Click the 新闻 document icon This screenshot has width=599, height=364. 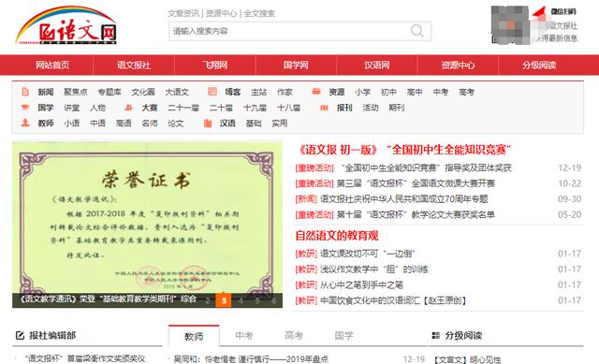click(25, 92)
